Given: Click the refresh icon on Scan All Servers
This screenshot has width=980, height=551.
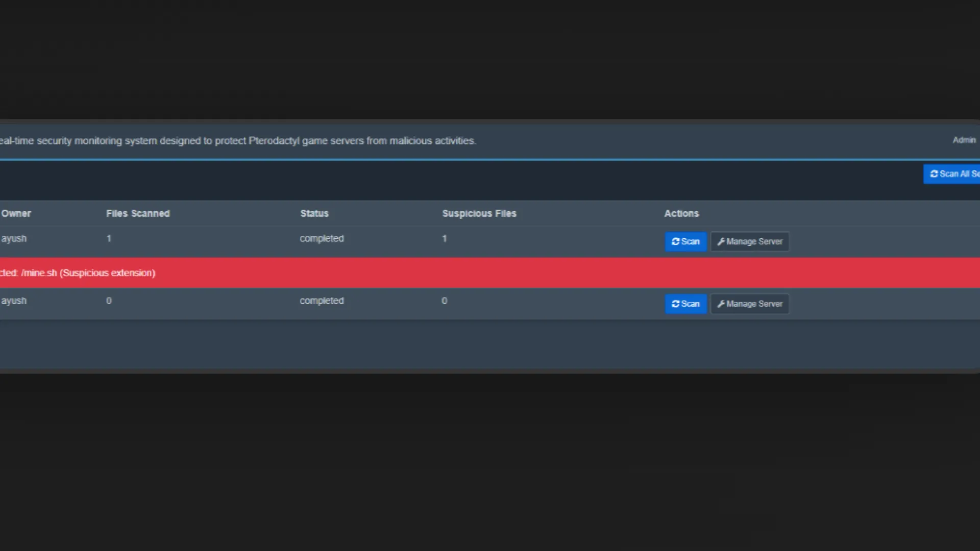Looking at the screenshot, I should tap(934, 174).
